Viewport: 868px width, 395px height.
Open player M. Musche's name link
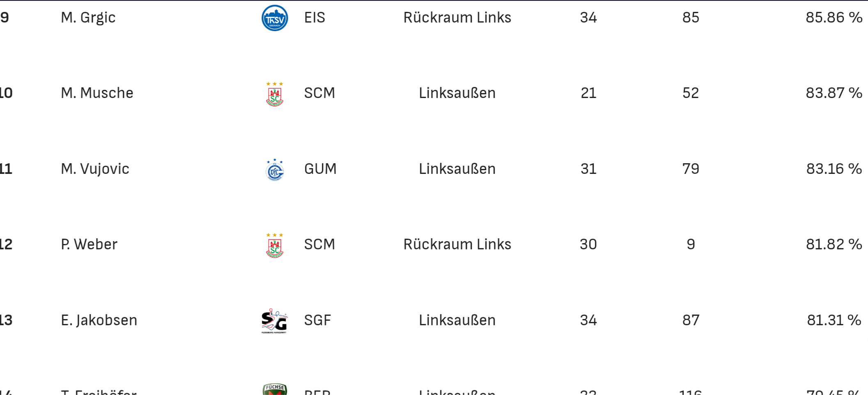pos(97,93)
